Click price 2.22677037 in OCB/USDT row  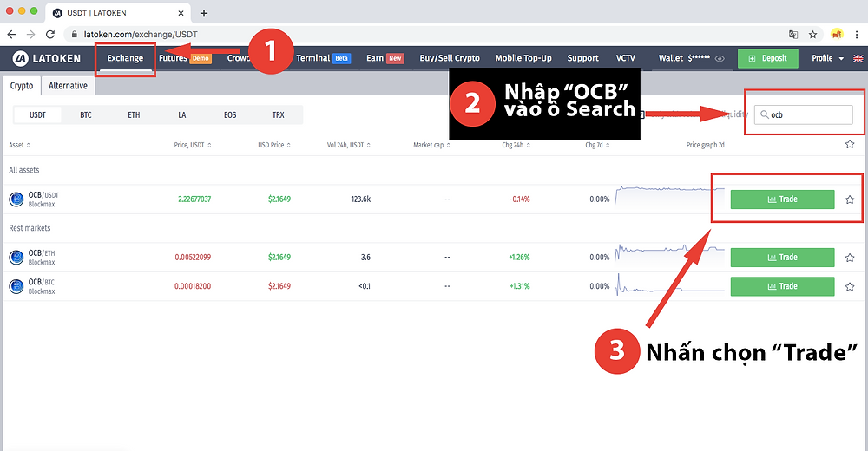194,199
